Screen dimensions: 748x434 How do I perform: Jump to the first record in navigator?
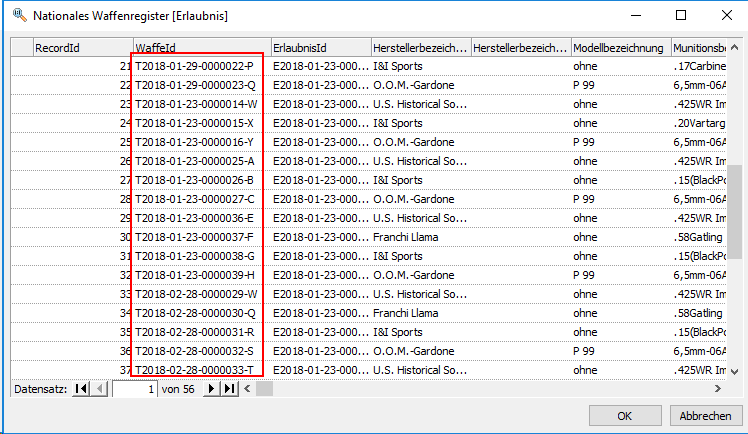[x=82, y=389]
